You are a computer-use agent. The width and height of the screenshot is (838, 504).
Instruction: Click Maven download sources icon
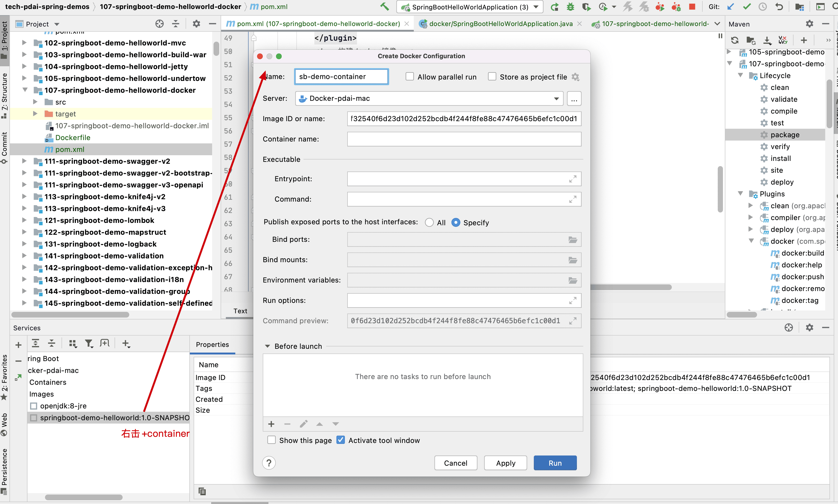click(767, 40)
